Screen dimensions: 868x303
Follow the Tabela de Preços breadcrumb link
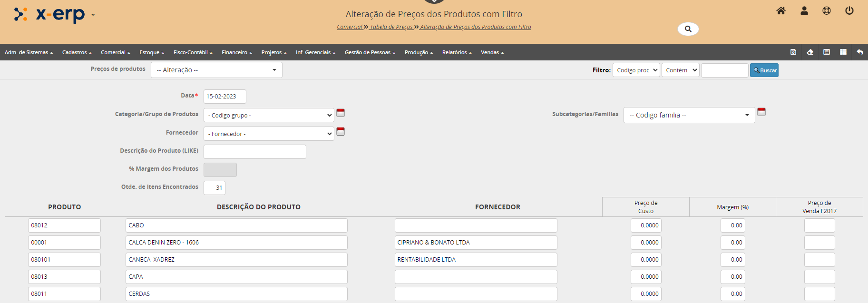point(391,27)
